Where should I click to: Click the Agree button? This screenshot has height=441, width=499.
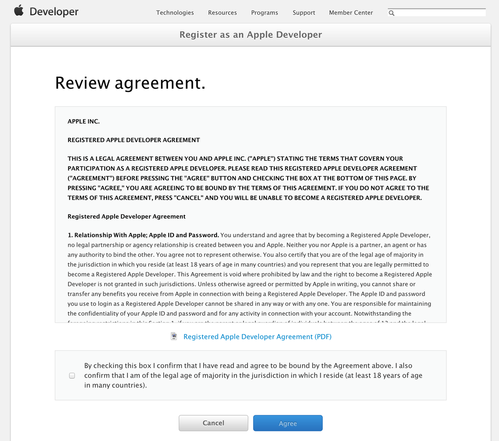[x=288, y=423]
